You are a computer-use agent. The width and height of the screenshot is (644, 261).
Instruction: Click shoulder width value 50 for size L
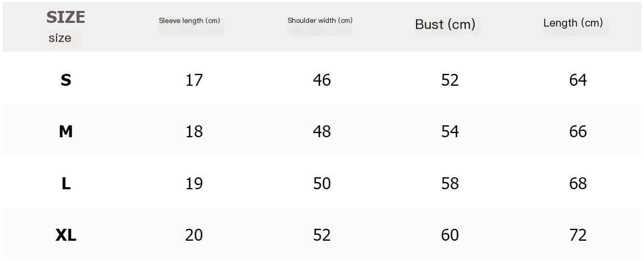(322, 184)
